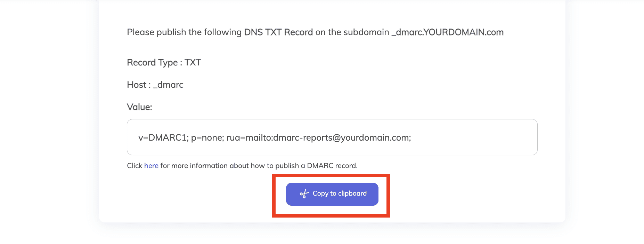The width and height of the screenshot is (644, 244).
Task: Click inside the DMARC value text box
Action: tap(332, 137)
